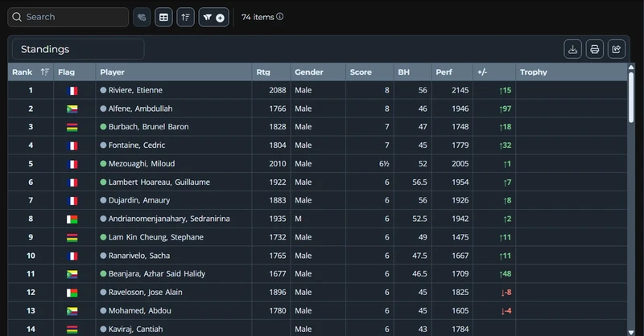
Task: Click the vertical scrollbar thumb
Action: pyautogui.click(x=631, y=97)
